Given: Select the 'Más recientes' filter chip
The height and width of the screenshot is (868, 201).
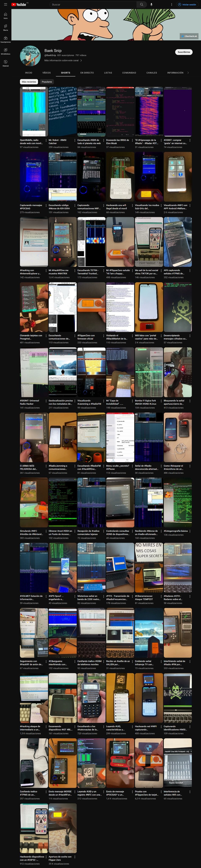Looking at the screenshot, I should 29,82.
